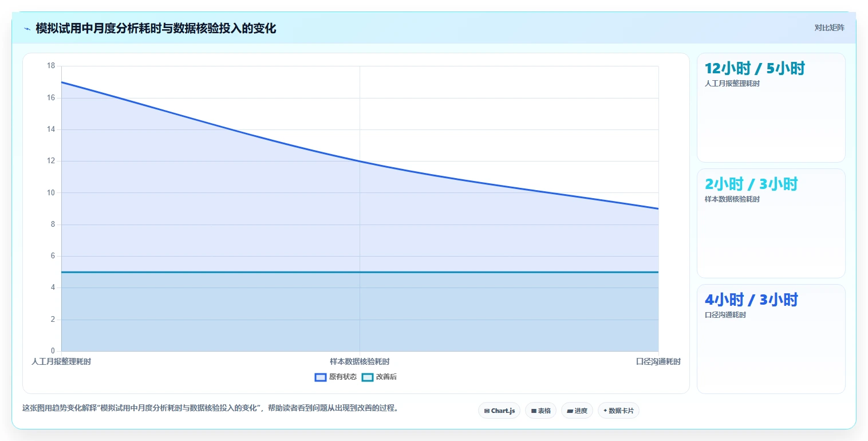This screenshot has height=441, width=868.
Task: Select the 12小时 / 5小时 data card
Action: (x=771, y=108)
